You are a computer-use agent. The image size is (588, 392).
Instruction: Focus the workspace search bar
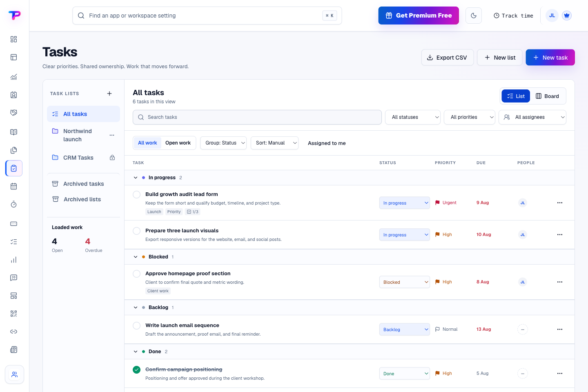(207, 16)
